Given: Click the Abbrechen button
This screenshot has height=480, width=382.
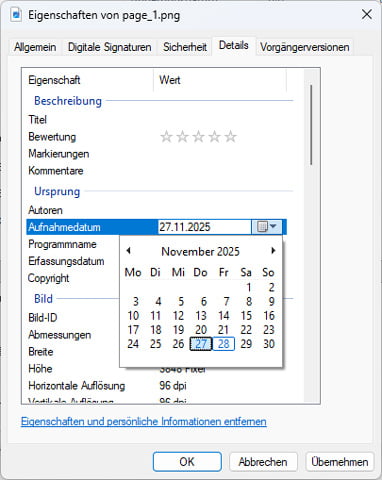Looking at the screenshot, I should coord(263,462).
